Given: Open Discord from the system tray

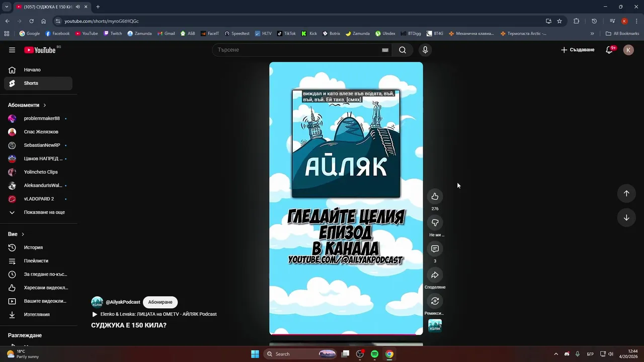Looking at the screenshot, I should tap(567, 354).
